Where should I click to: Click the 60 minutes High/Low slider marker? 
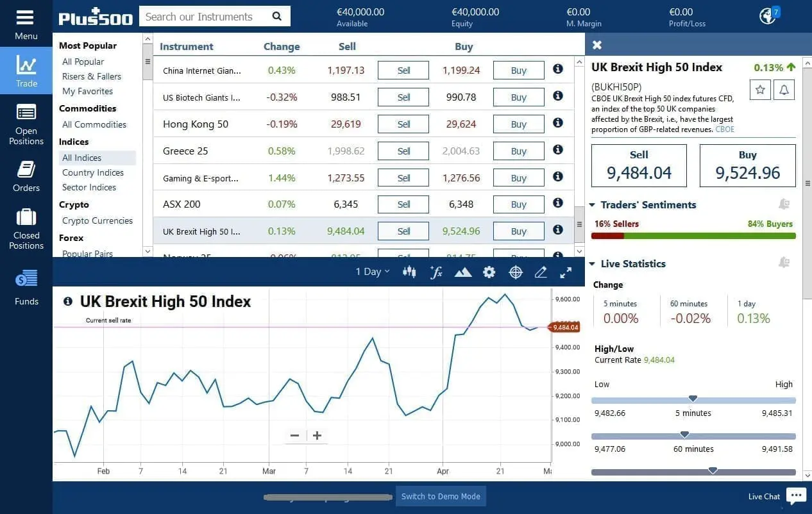tap(684, 435)
